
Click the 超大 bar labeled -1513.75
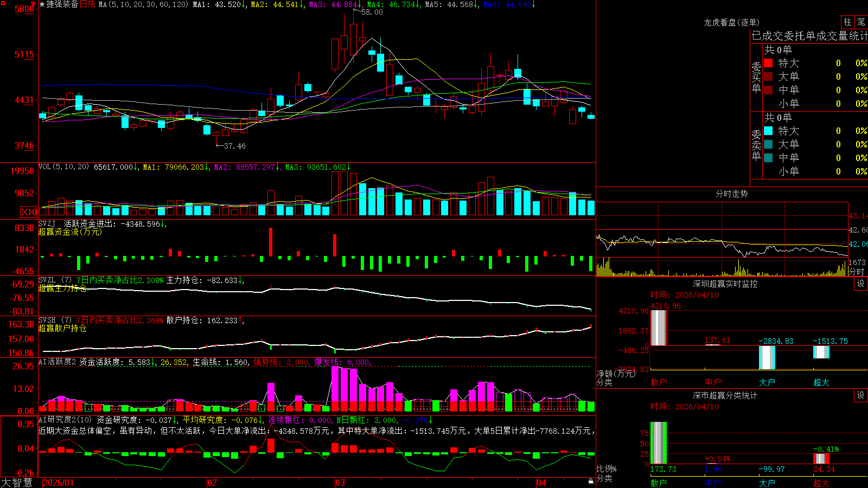pos(821,352)
